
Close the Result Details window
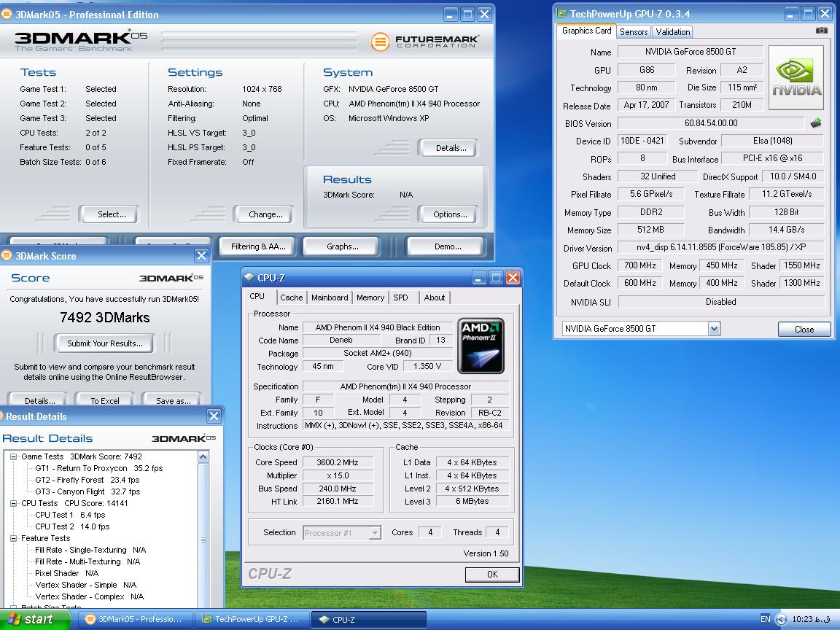214,416
